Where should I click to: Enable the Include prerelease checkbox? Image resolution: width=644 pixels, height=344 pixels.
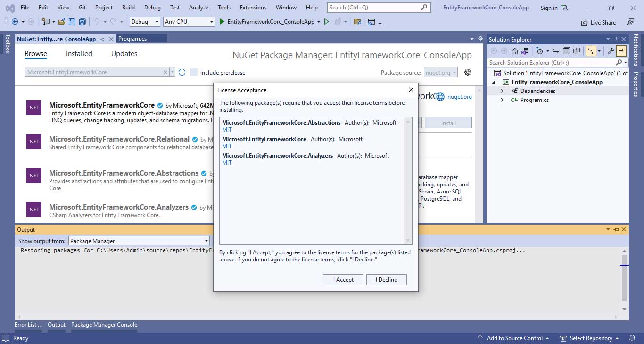click(194, 72)
